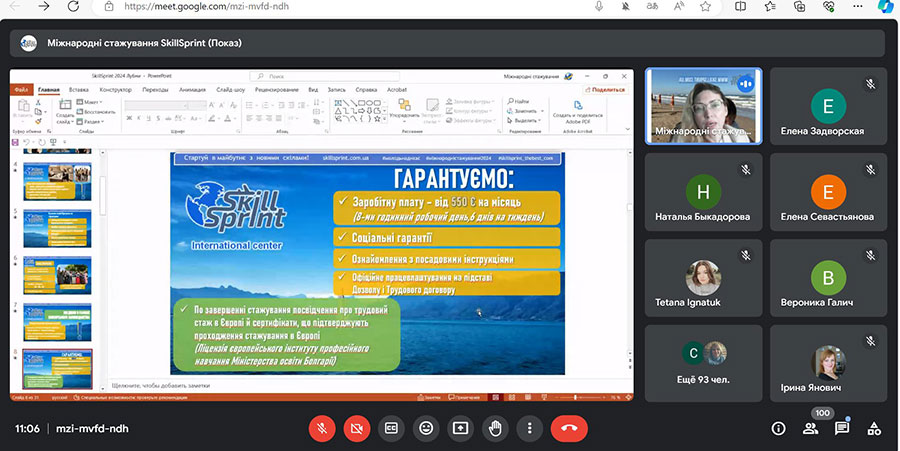900x451 pixels.
Task: Open the chat panel icon
Action: (x=842, y=428)
